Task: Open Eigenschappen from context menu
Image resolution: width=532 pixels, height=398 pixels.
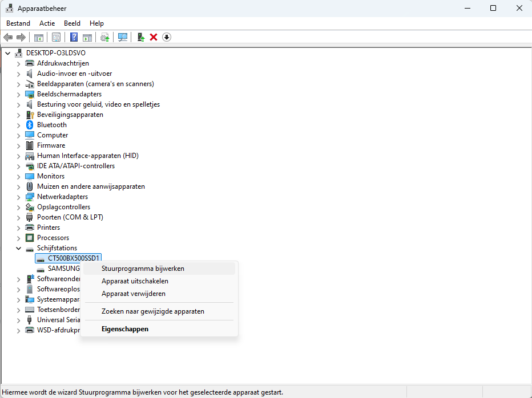Action: tap(159, 329)
